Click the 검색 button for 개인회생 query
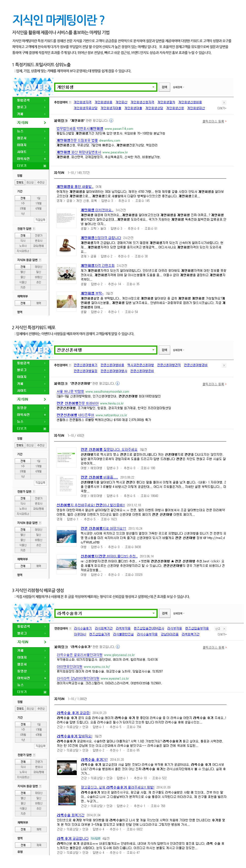The height and width of the screenshot is (868, 246). pyautogui.click(x=164, y=87)
